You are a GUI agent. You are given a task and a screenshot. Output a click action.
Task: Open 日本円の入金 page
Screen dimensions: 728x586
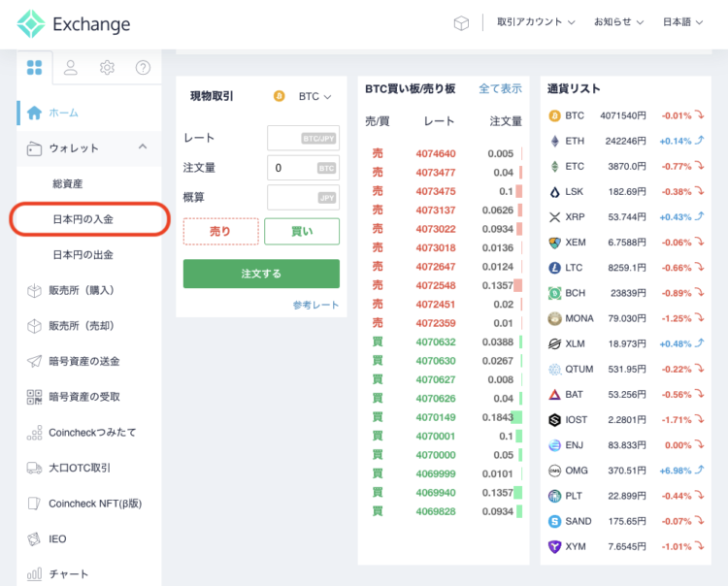point(83,219)
